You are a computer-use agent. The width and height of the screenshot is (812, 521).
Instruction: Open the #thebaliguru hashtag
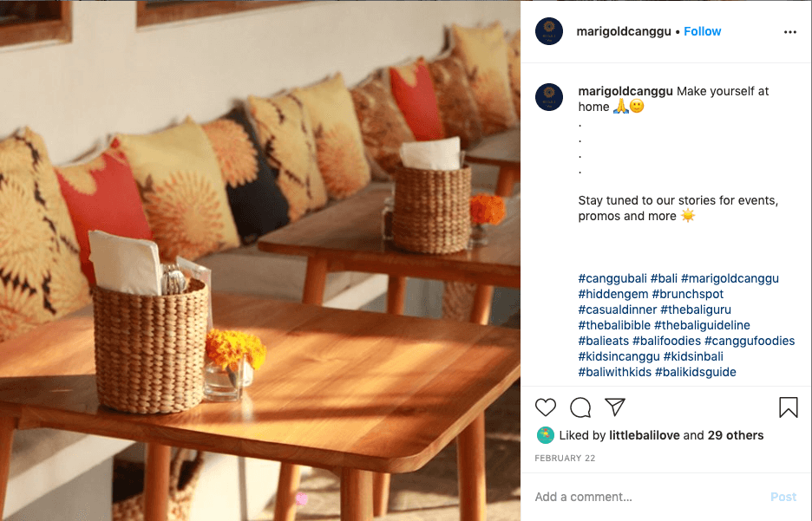696,309
